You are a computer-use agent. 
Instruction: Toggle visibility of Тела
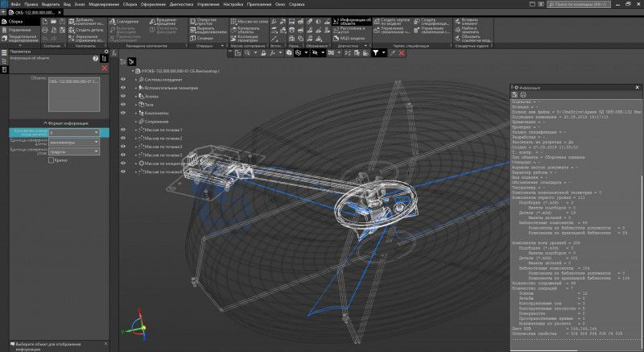pyautogui.click(x=123, y=105)
